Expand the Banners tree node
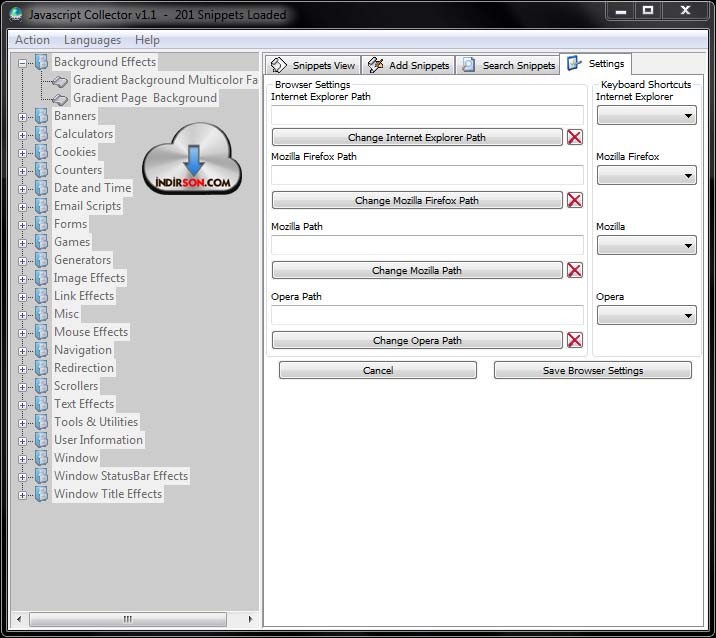Image resolution: width=716 pixels, height=638 pixels. 22,117
